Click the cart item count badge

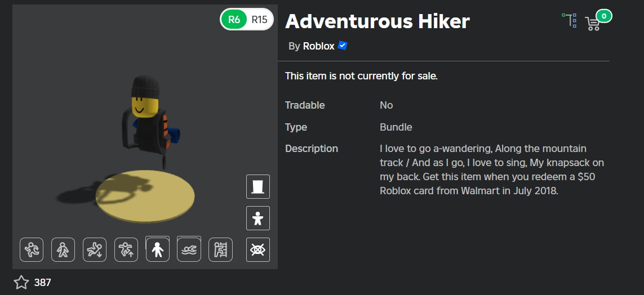point(604,16)
